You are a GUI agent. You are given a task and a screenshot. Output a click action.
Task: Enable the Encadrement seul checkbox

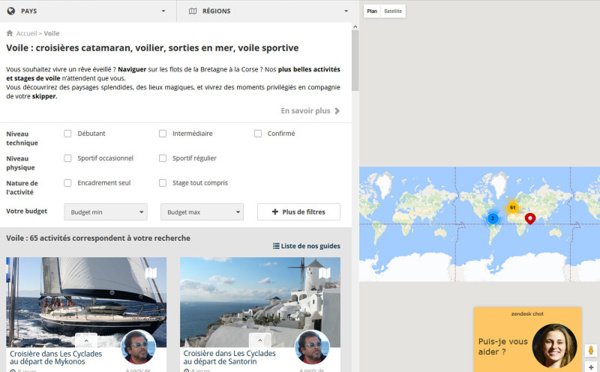point(68,183)
